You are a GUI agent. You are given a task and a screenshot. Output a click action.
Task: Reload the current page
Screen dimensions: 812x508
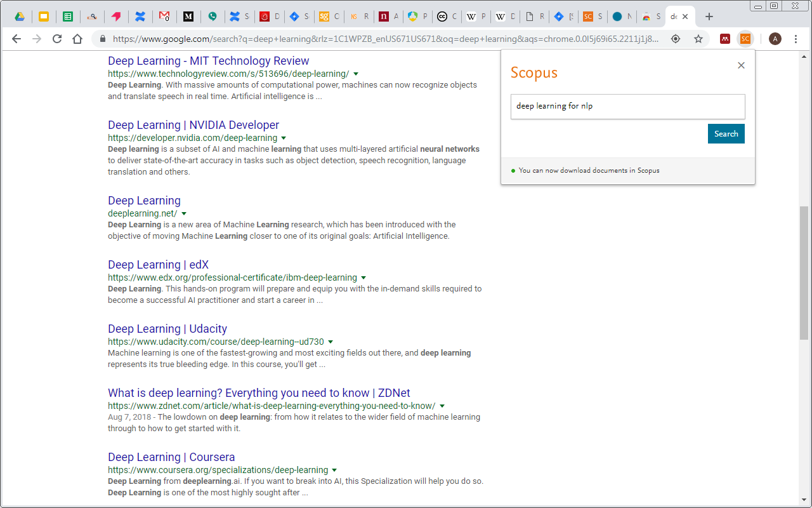57,39
